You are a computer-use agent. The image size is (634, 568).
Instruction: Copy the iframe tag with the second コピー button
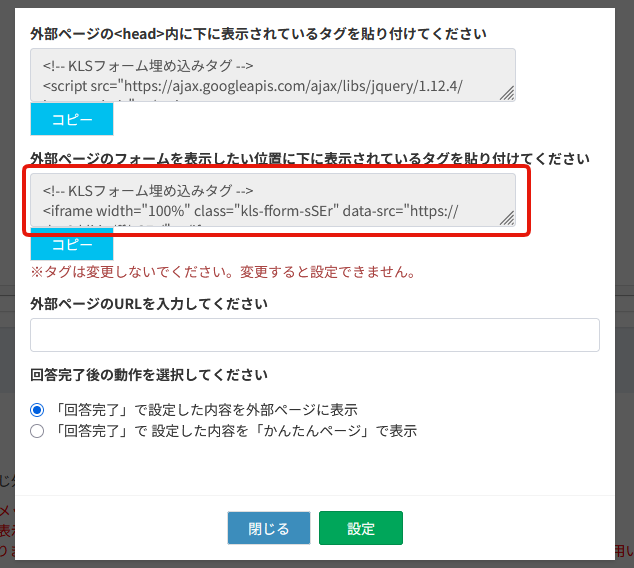pos(72,244)
